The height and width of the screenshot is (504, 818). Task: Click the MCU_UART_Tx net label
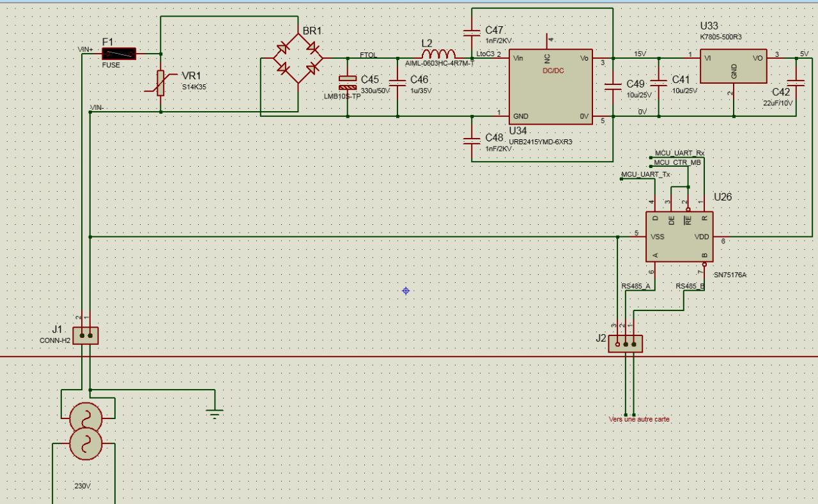(645, 174)
